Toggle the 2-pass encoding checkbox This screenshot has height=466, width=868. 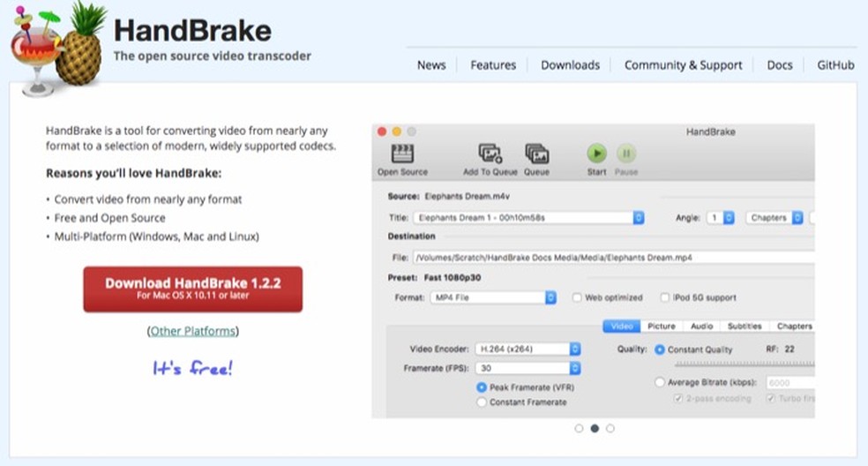tap(677, 398)
